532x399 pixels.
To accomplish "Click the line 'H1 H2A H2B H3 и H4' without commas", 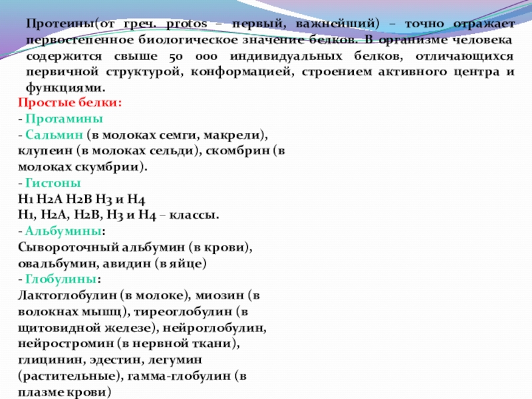I will coord(81,199).
